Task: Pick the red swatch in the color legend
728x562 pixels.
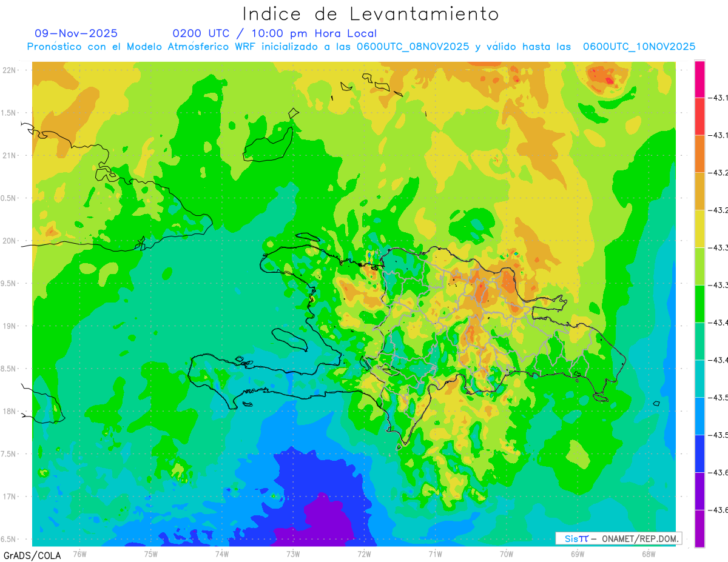Action: point(699,116)
